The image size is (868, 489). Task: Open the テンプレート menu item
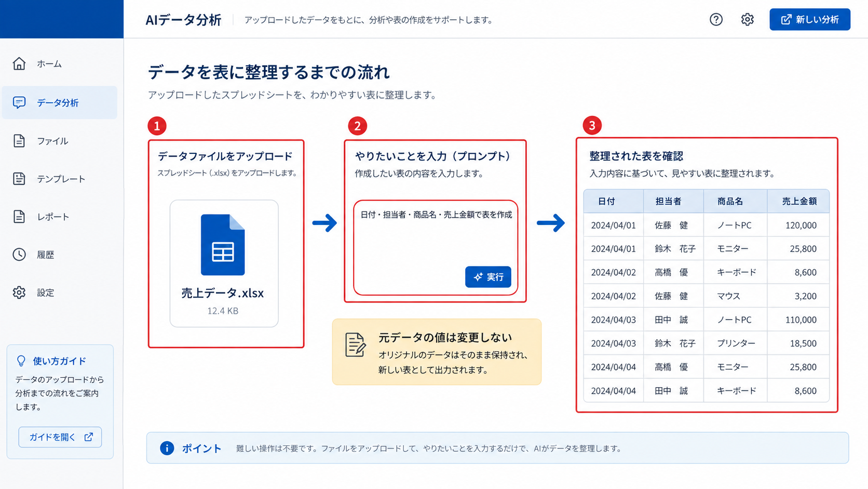click(60, 179)
